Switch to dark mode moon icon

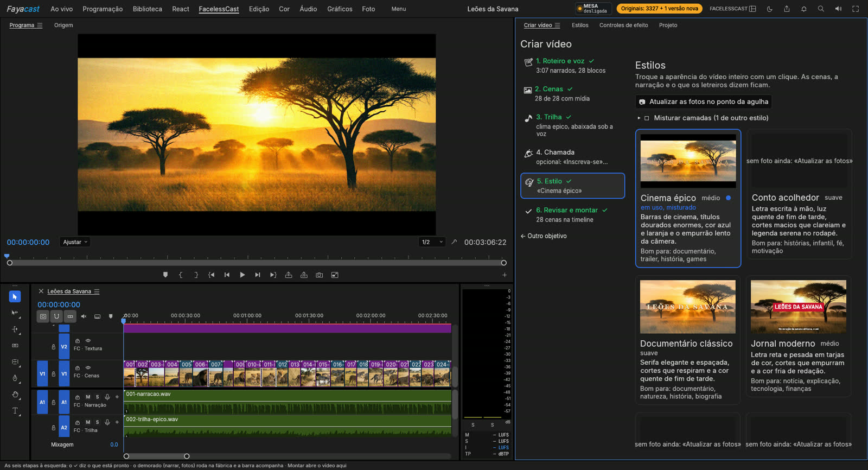(x=769, y=9)
